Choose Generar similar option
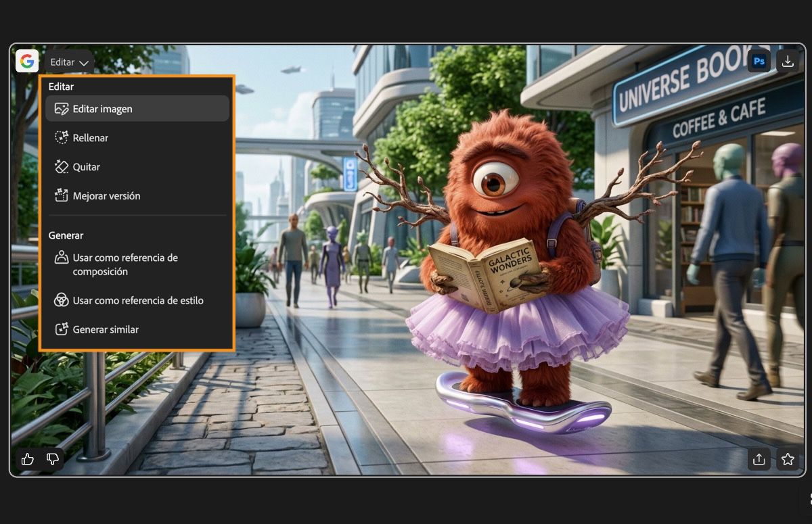812x524 pixels. (137, 330)
